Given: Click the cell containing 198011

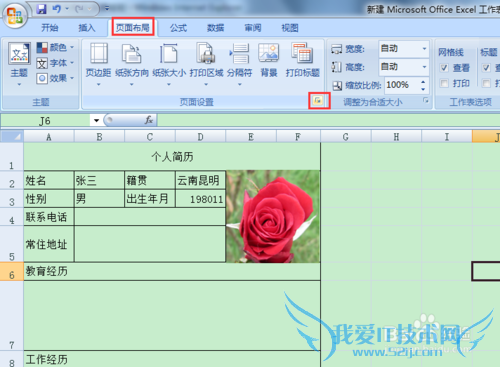Looking at the screenshot, I should pyautogui.click(x=200, y=199).
